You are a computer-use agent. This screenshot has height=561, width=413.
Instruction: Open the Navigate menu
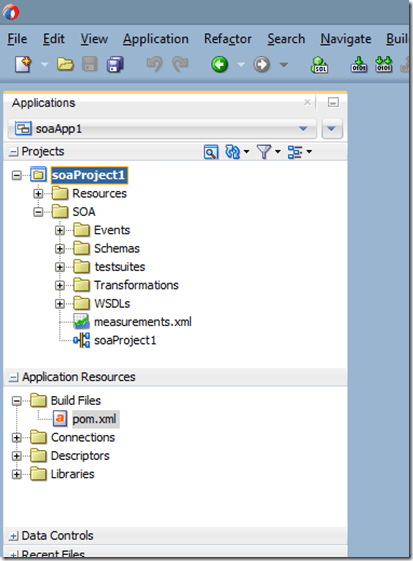pyautogui.click(x=346, y=39)
